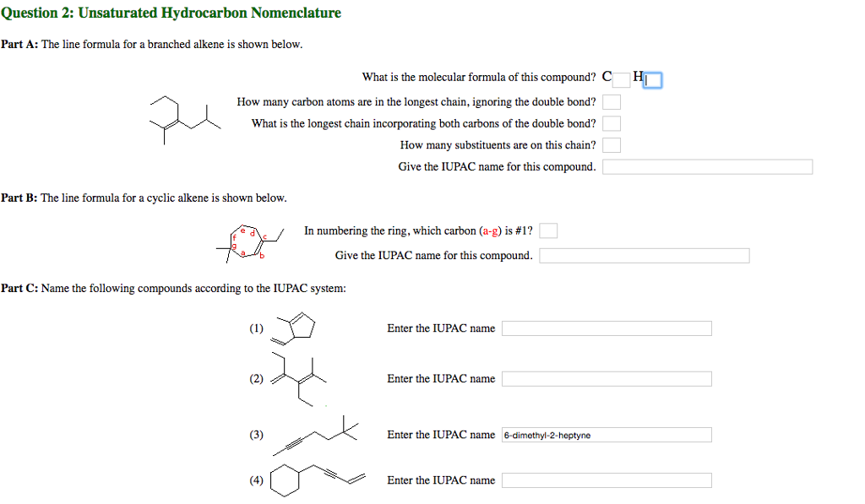Click the Part C section label
The image size is (865, 504).
19,288
